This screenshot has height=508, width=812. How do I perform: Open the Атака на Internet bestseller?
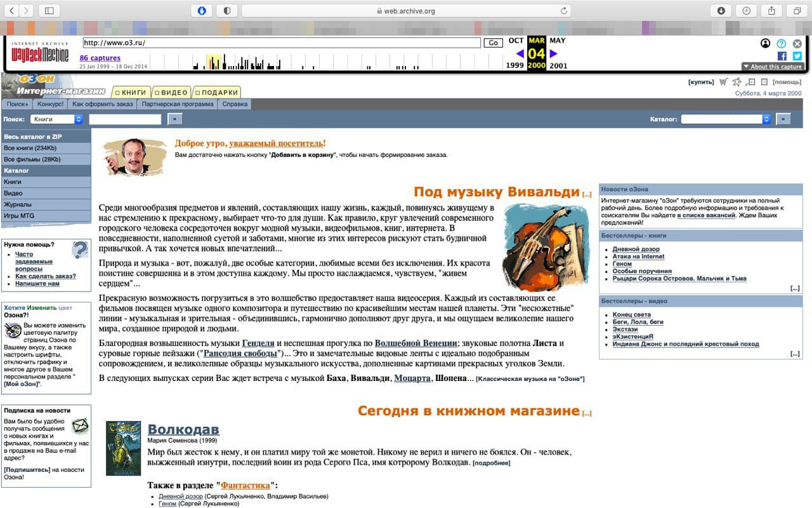639,257
